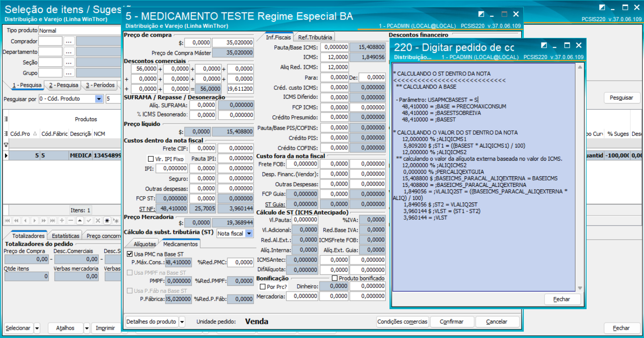This screenshot has width=644, height=338.
Task: Insert a record with the plus navigator icon
Action: coord(62,221)
